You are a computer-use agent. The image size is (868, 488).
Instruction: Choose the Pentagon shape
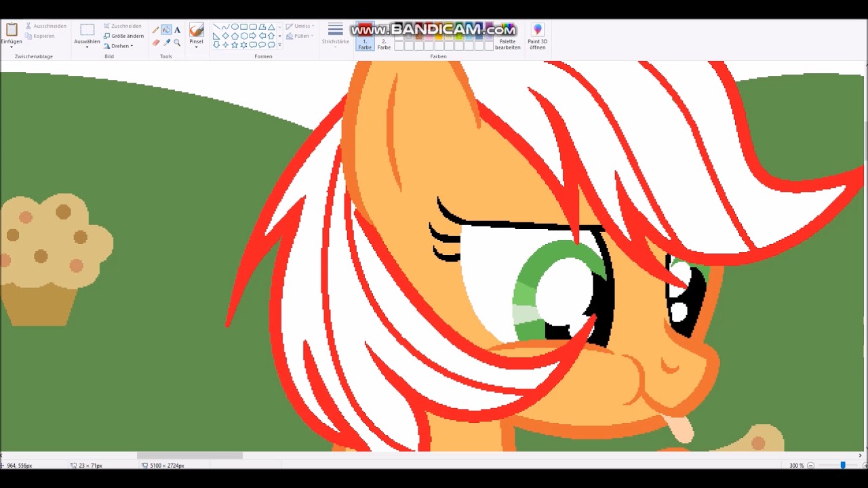click(x=235, y=36)
